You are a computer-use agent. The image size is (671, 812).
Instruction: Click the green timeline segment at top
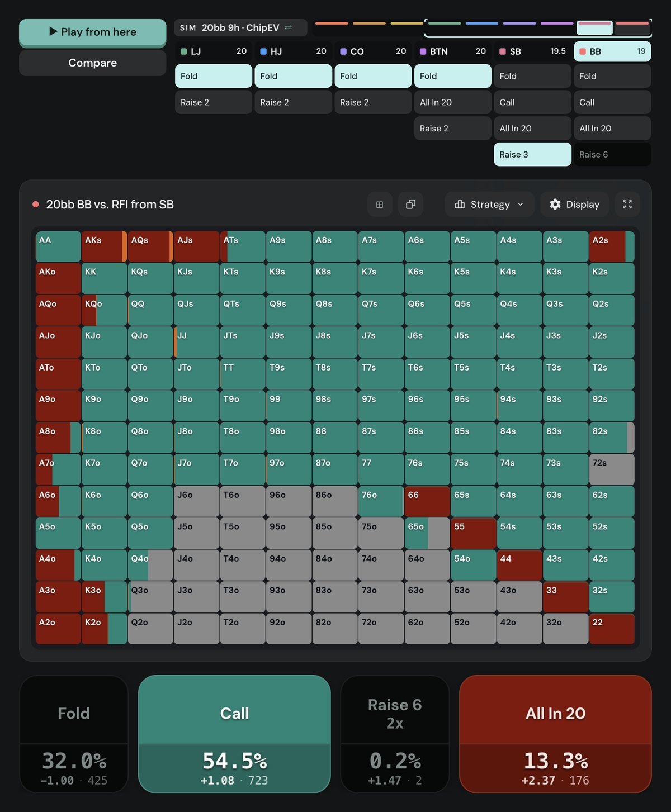click(445, 23)
